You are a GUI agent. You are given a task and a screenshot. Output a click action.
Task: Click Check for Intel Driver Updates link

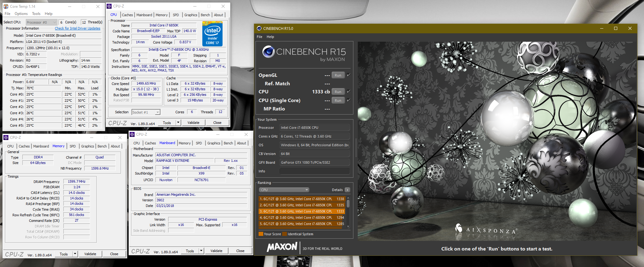[x=78, y=28]
